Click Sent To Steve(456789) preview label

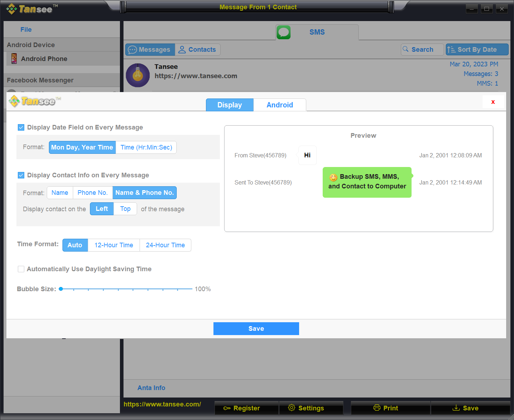263,183
